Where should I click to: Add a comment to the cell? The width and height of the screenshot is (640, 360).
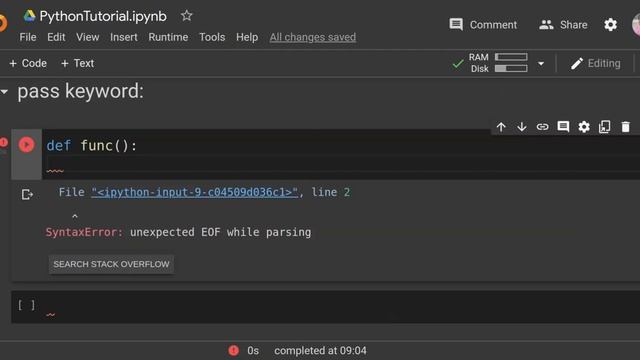click(x=563, y=127)
